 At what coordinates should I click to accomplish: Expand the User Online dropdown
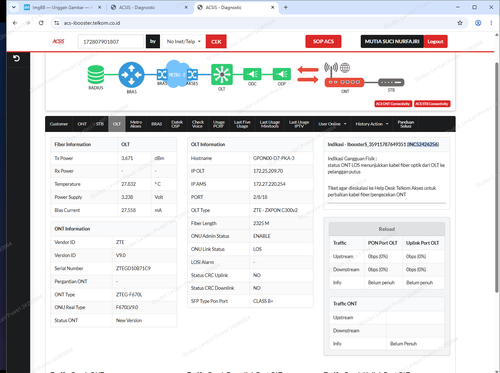332,124
